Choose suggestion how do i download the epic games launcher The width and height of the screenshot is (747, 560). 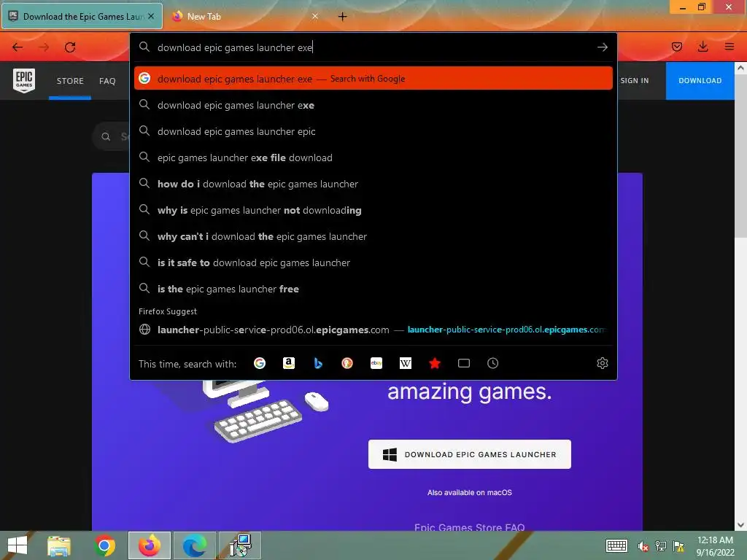point(373,184)
